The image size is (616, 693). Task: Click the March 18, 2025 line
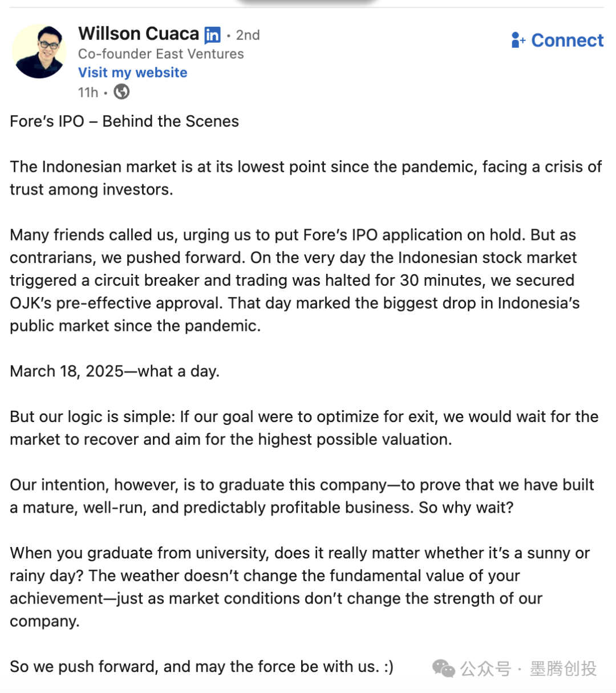pyautogui.click(x=115, y=371)
